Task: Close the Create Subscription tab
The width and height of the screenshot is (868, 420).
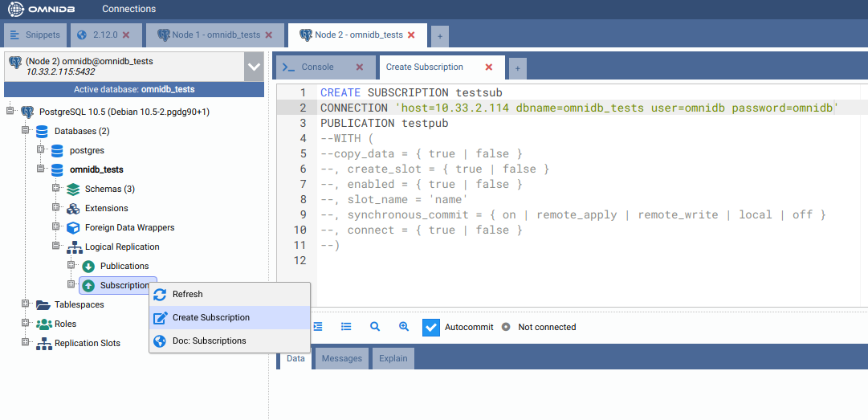Action: point(489,67)
